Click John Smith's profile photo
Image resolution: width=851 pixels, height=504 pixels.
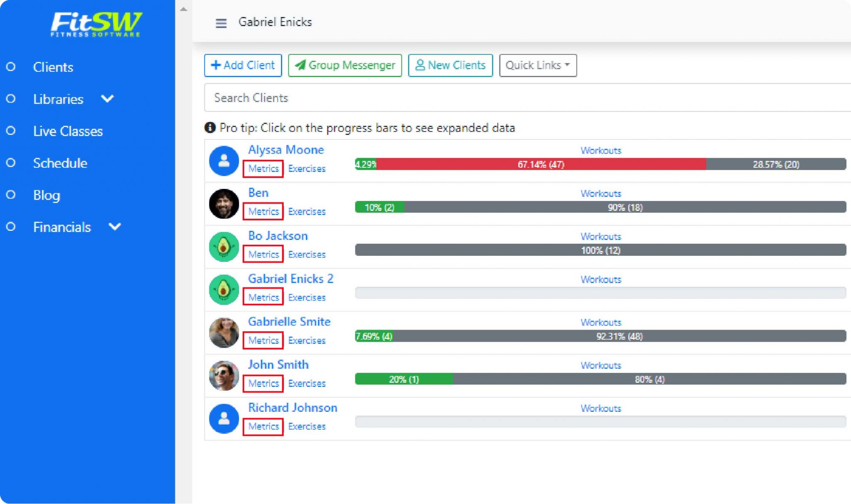point(224,376)
